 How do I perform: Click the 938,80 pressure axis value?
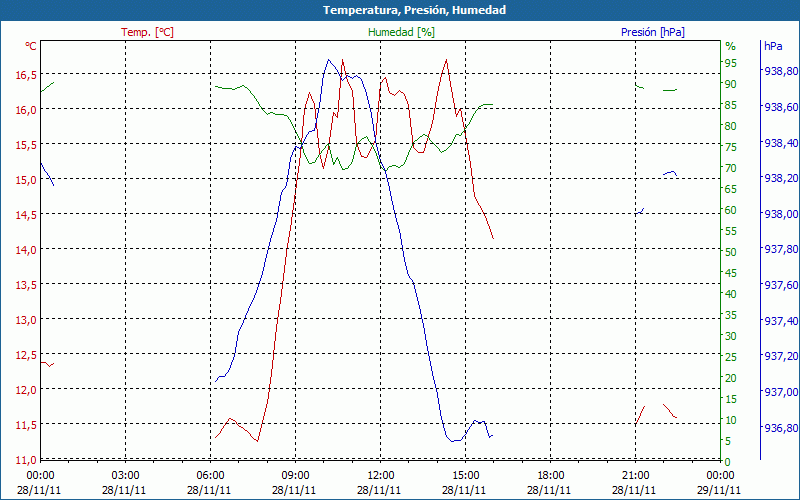click(x=781, y=71)
